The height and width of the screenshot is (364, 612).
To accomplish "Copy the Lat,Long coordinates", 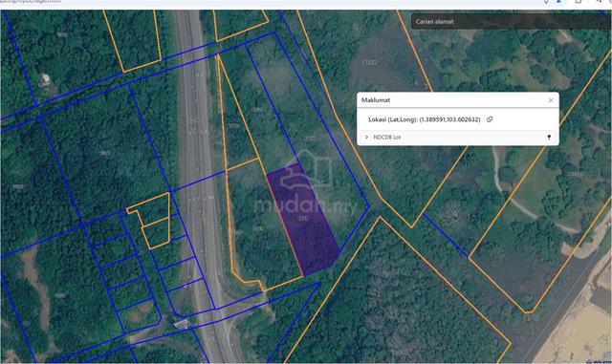I will (490, 119).
